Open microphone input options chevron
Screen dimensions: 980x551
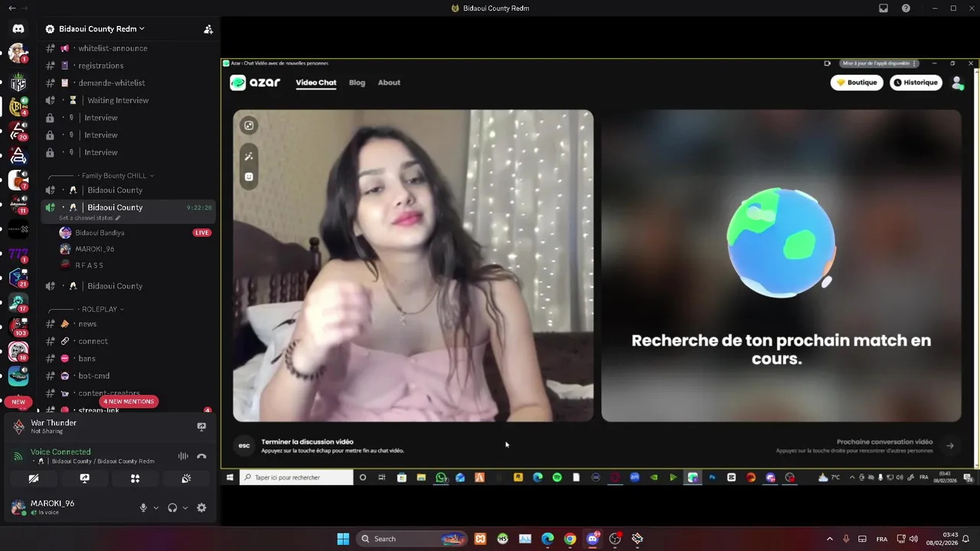pos(156,507)
